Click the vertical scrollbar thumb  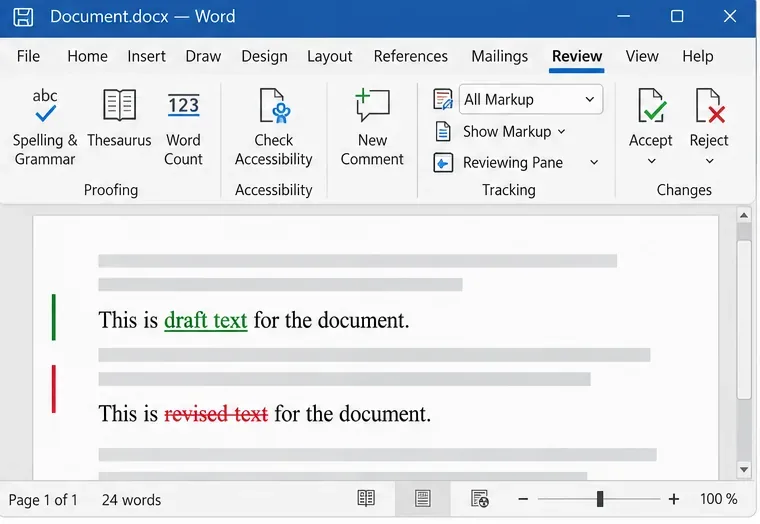744,319
